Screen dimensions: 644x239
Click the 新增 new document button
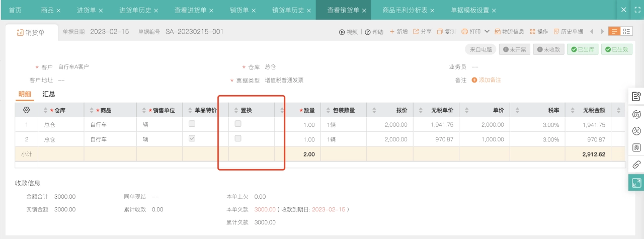398,32
